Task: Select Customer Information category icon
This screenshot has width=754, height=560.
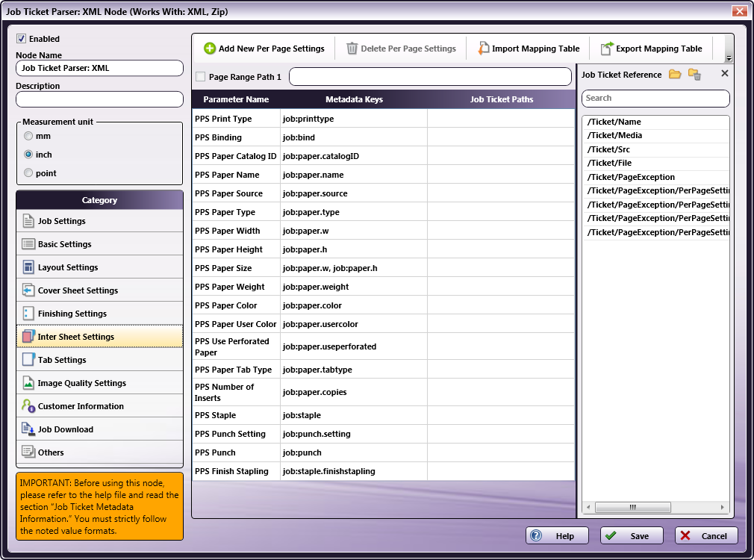Action: pos(28,405)
